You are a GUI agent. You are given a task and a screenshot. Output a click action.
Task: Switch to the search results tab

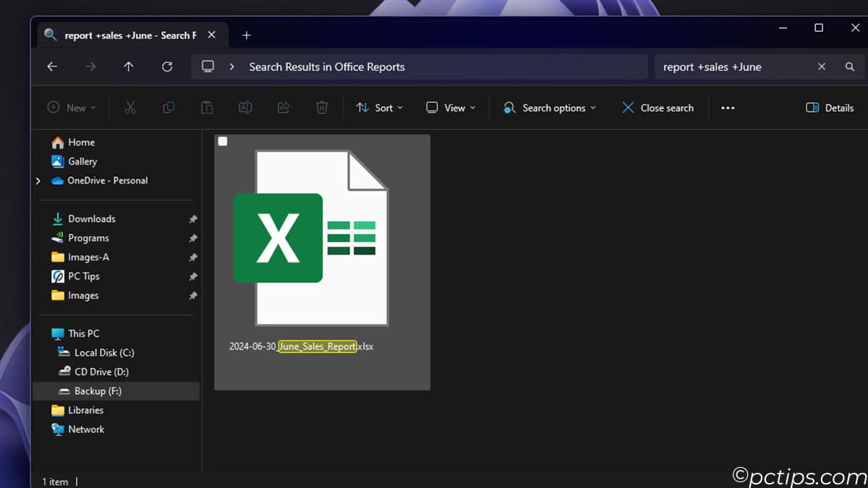[123, 34]
